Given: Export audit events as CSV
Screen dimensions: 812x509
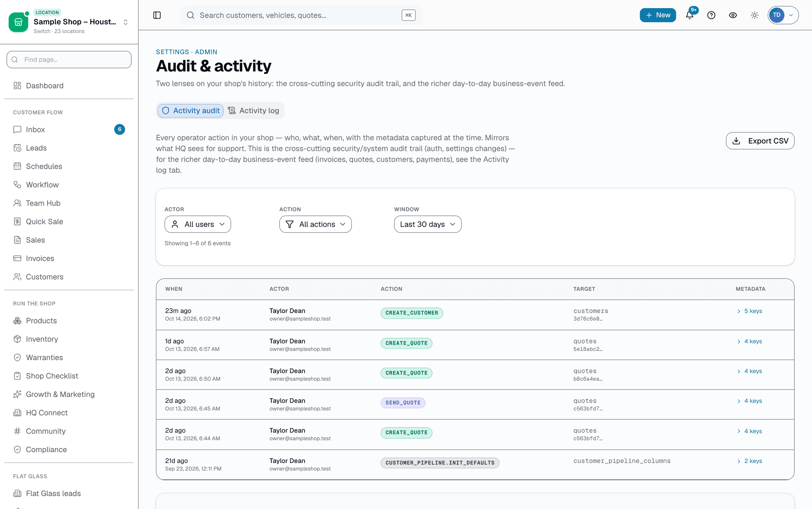Looking at the screenshot, I should click(760, 141).
